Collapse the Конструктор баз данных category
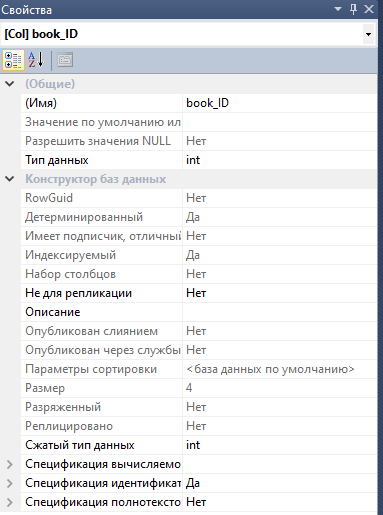 tap(10, 179)
